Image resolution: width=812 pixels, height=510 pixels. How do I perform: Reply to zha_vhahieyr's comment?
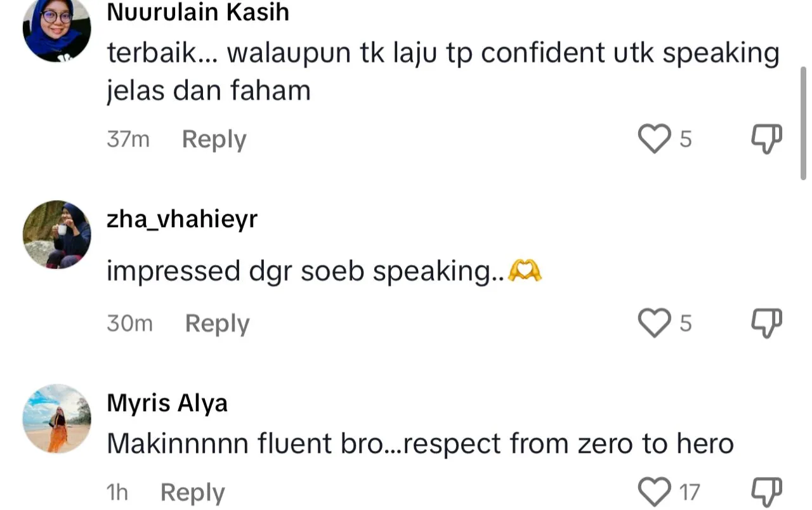[x=217, y=324]
